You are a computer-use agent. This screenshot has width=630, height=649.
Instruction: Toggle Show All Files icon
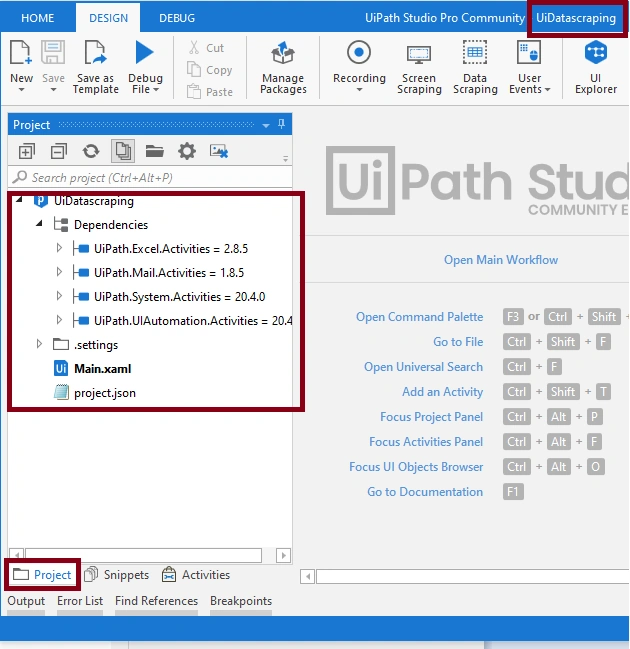[123, 151]
